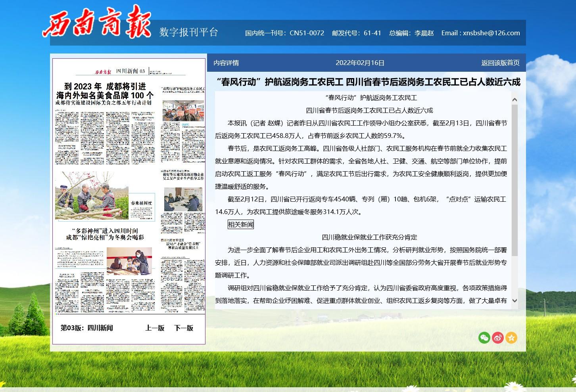Click subheading 四川稳就业保就业工作获充分肯定
576x392 pixels.
coord(369,237)
